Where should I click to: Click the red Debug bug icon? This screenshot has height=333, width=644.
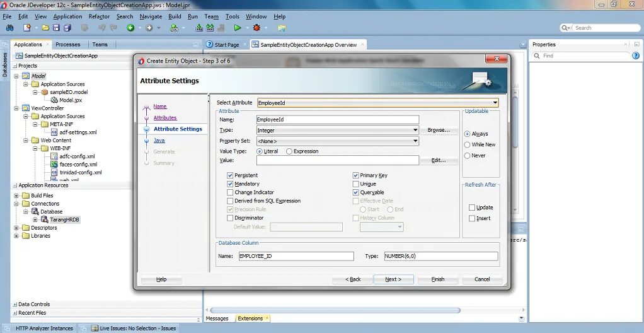point(257,28)
